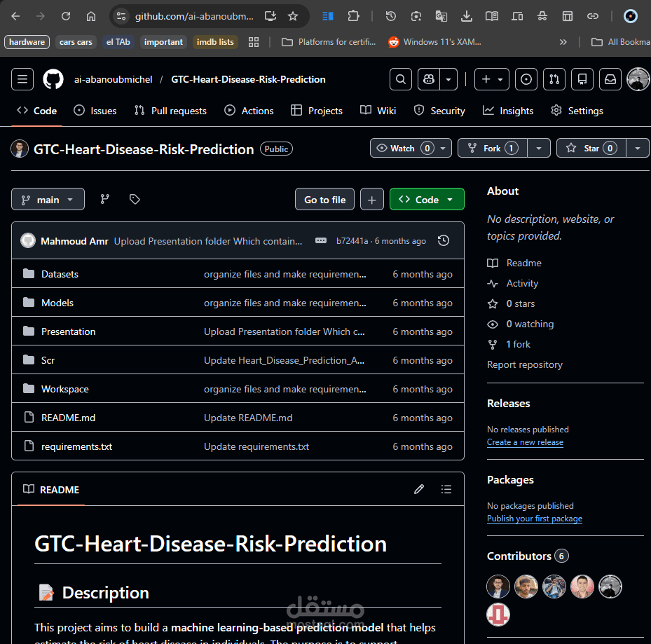Open the Wiki tab

click(x=378, y=111)
